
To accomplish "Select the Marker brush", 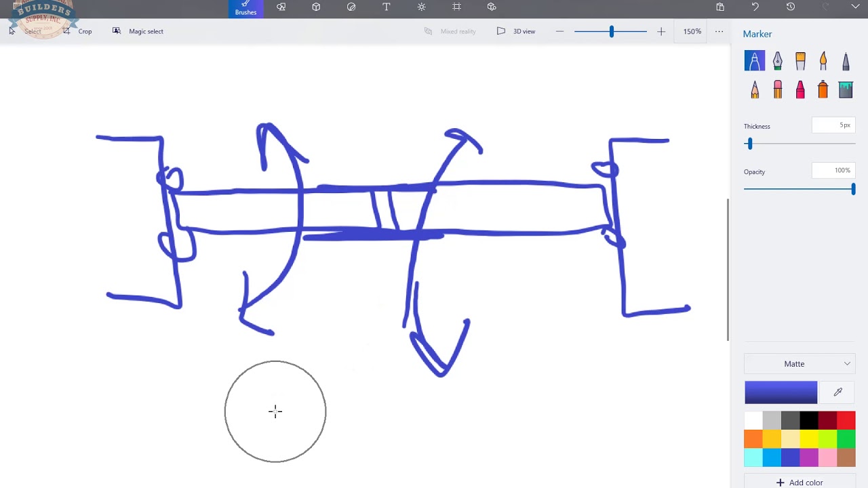I will pos(755,61).
